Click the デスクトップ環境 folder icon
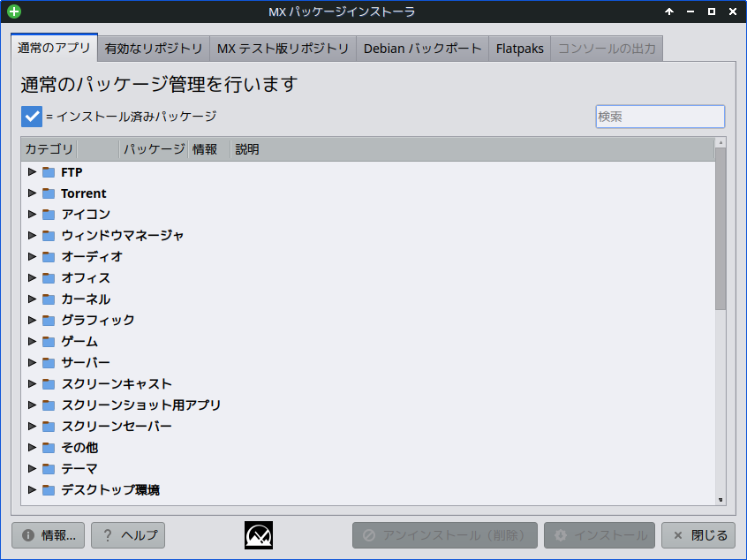Image resolution: width=747 pixels, height=560 pixels. 49,490
